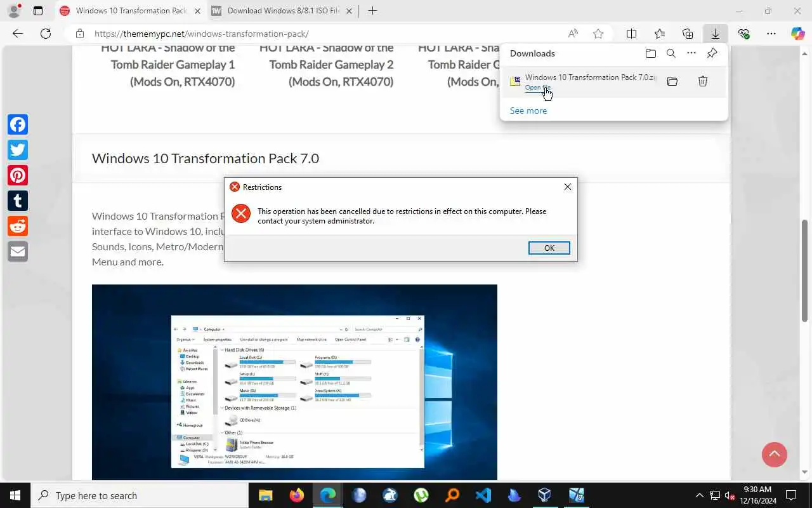Open Tomb Raider Gameplay 2 video link

(x=327, y=65)
